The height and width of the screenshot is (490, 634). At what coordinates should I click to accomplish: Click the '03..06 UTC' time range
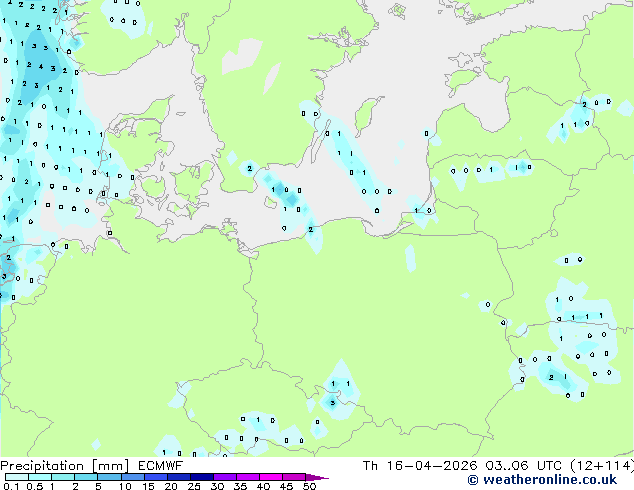coord(523,466)
